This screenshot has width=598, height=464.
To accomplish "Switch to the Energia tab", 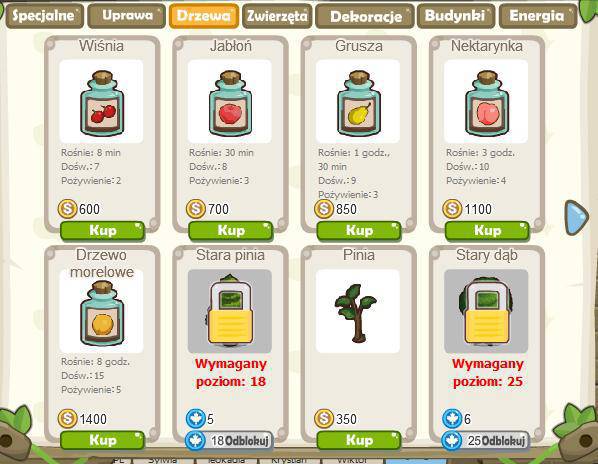I will pyautogui.click(x=538, y=16).
